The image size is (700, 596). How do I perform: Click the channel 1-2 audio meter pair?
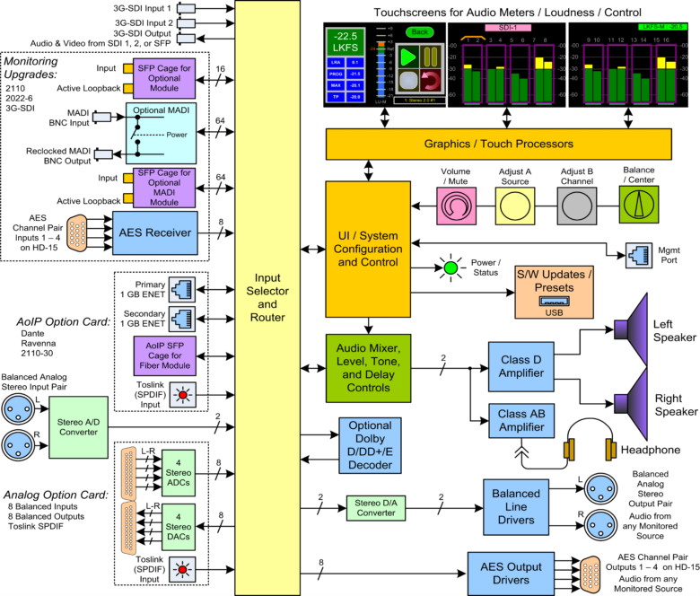[473, 74]
